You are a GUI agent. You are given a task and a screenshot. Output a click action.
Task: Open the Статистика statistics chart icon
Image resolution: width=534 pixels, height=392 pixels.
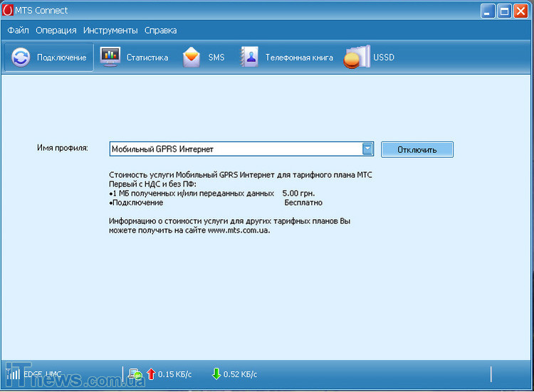[x=110, y=57]
